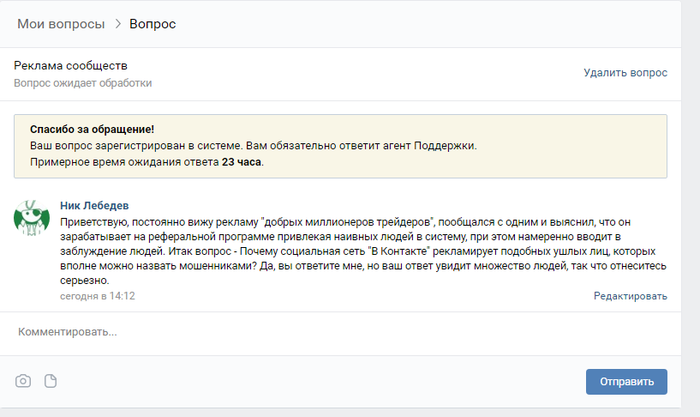The width and height of the screenshot is (700, 417).
Task: Open Ник Лебедев's green avatar picture
Action: coord(31,217)
